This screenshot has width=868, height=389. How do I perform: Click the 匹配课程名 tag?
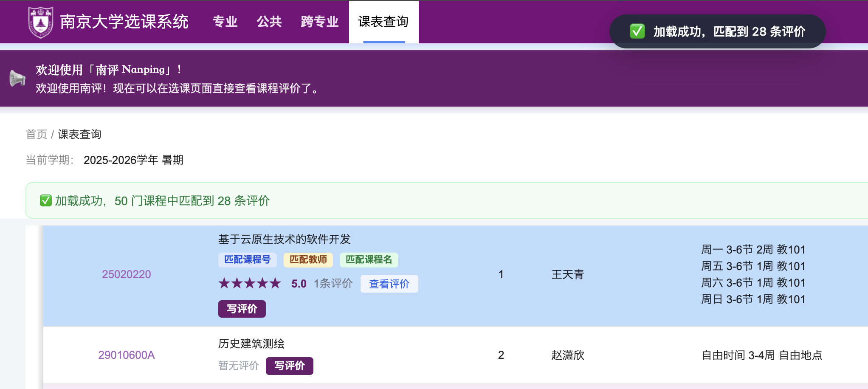[369, 259]
